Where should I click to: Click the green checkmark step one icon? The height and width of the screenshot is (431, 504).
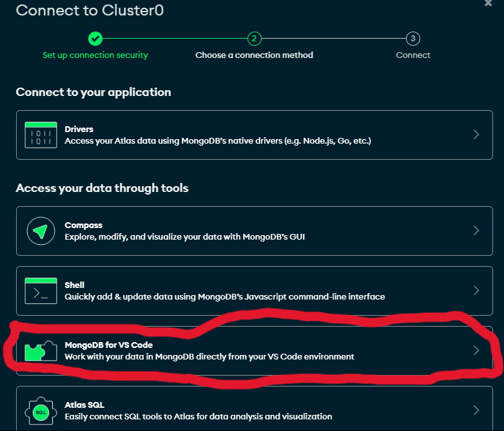pyautogui.click(x=95, y=39)
